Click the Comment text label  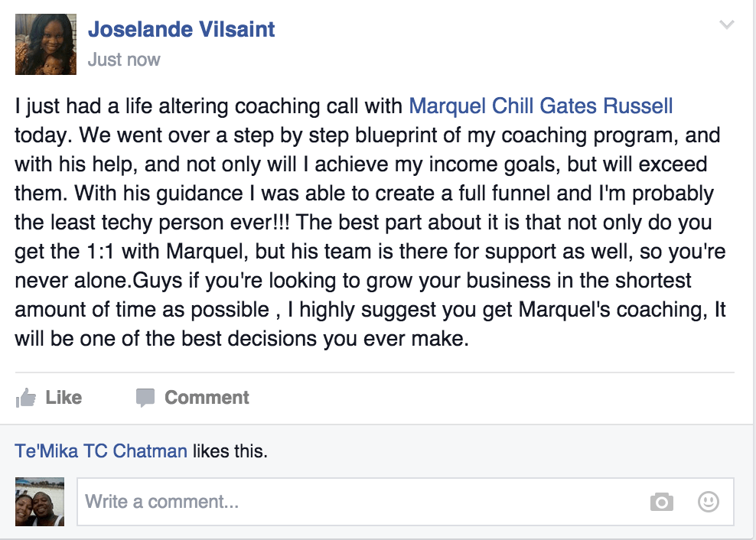tap(207, 398)
